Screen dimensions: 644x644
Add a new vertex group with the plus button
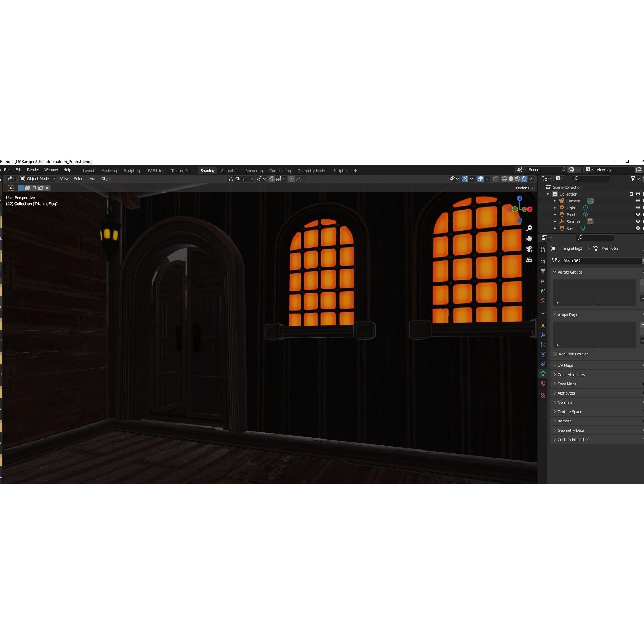tap(642, 282)
